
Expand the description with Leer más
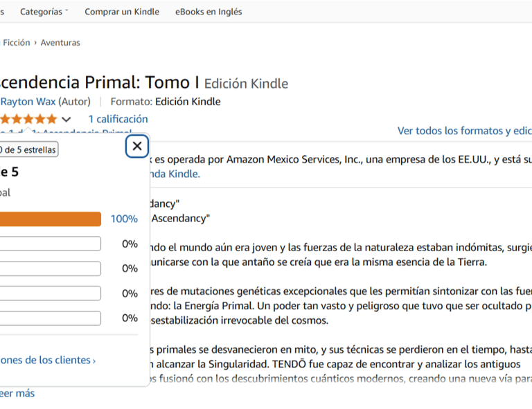tap(17, 393)
